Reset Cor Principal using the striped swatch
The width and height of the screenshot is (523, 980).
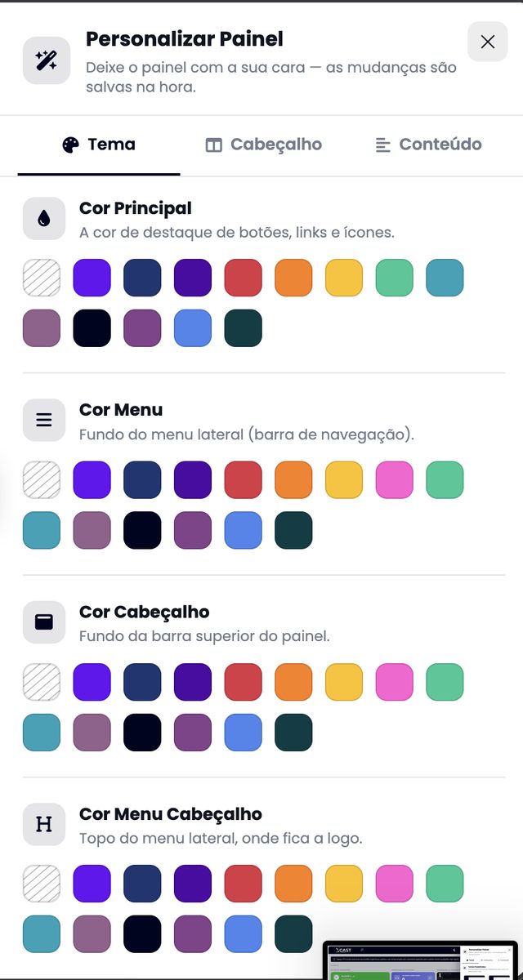coord(42,278)
